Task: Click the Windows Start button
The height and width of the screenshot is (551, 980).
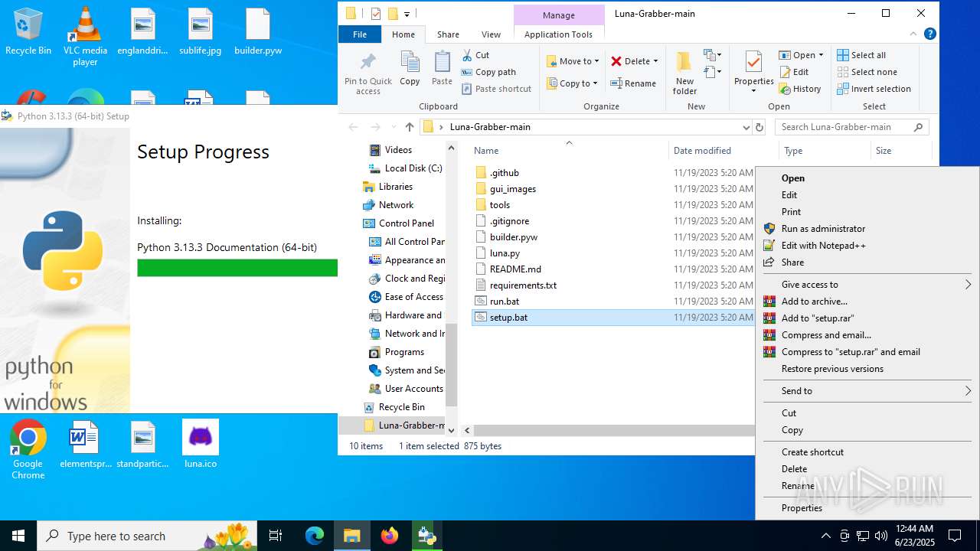Action: coord(18,536)
